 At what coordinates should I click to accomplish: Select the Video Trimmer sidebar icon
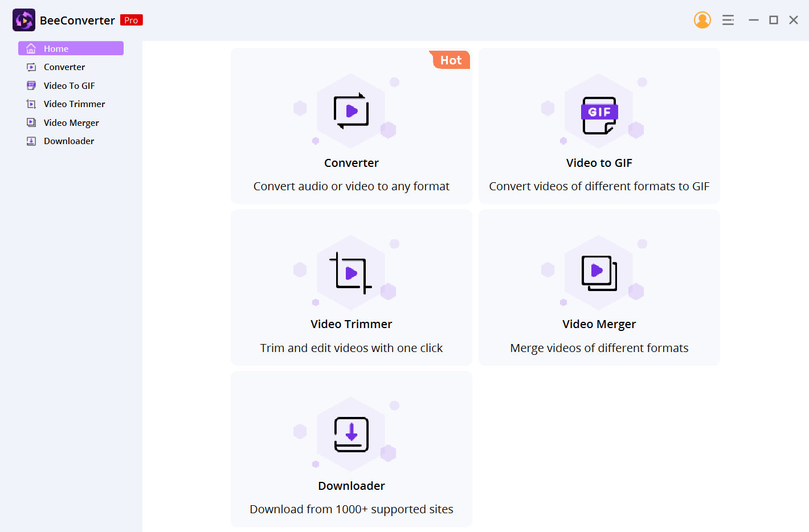coord(32,104)
